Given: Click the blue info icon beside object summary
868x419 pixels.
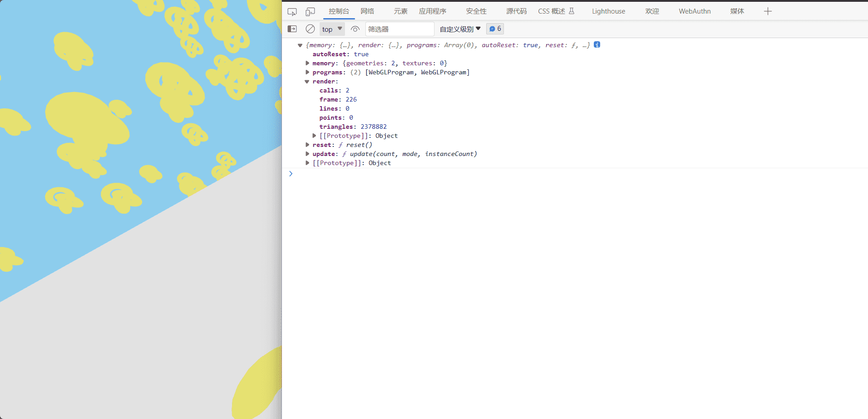Looking at the screenshot, I should tap(597, 44).
